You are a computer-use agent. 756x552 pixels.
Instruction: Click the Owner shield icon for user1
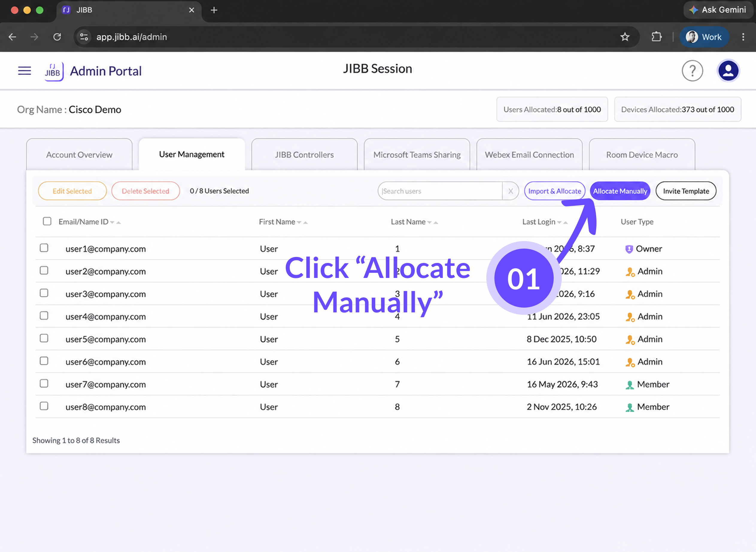point(629,249)
